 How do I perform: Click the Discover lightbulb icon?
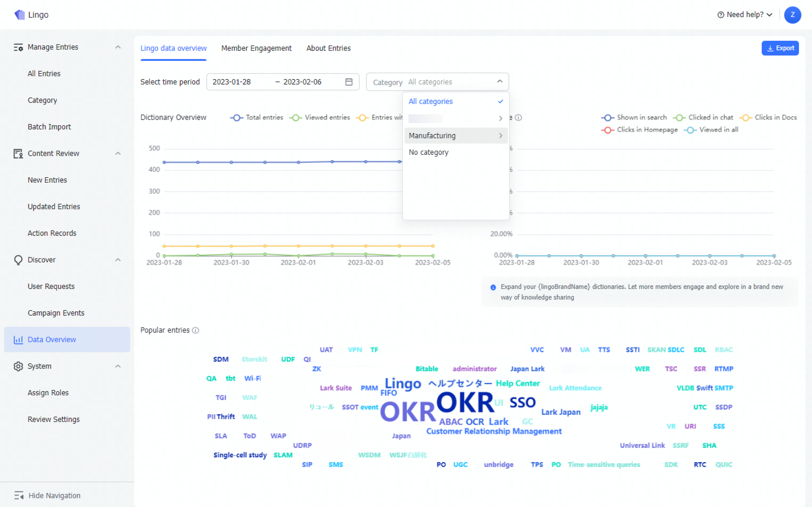(18, 260)
